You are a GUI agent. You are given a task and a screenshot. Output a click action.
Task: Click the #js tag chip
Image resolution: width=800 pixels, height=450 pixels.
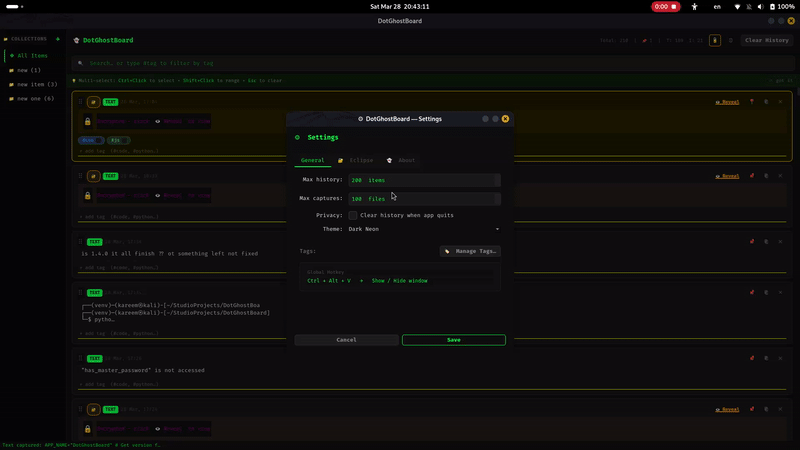(x=118, y=140)
